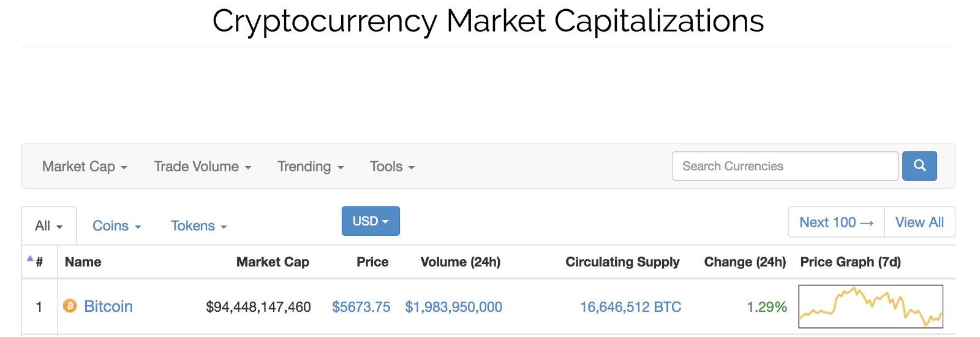Viewport: 980px width, 337px height.
Task: Focus the Search Currencies field
Action: 785,166
